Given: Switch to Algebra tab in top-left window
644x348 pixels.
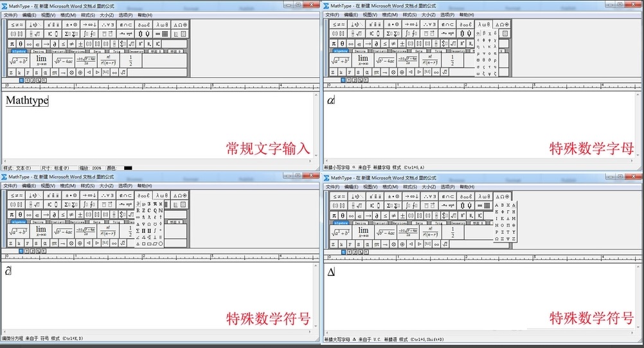Looking at the screenshot, I should coord(19,51).
